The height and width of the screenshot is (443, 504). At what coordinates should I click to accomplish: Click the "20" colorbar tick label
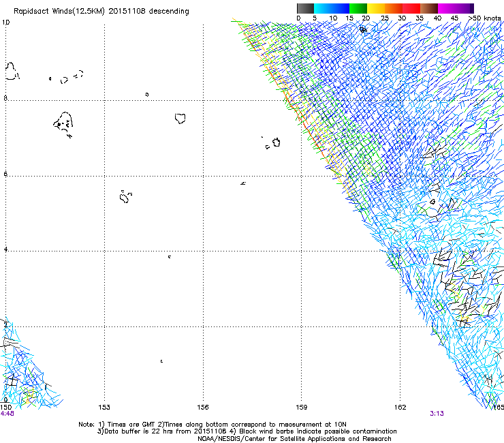(x=366, y=18)
